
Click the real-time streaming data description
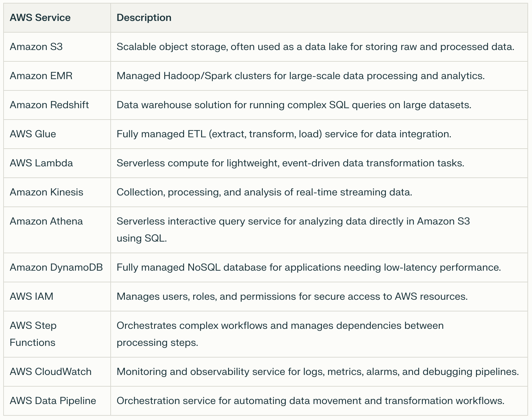[x=265, y=192]
